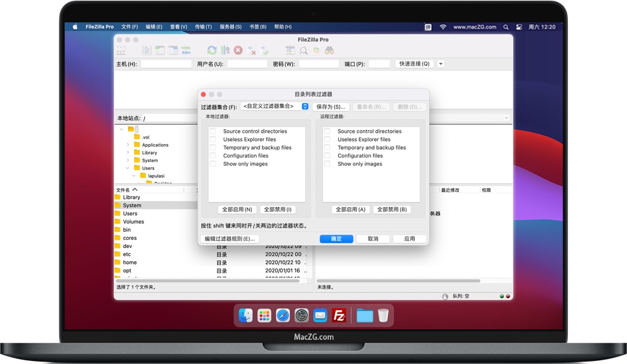Image resolution: width=627 pixels, height=364 pixels.
Task: Click the 确定 button
Action: pyautogui.click(x=336, y=239)
